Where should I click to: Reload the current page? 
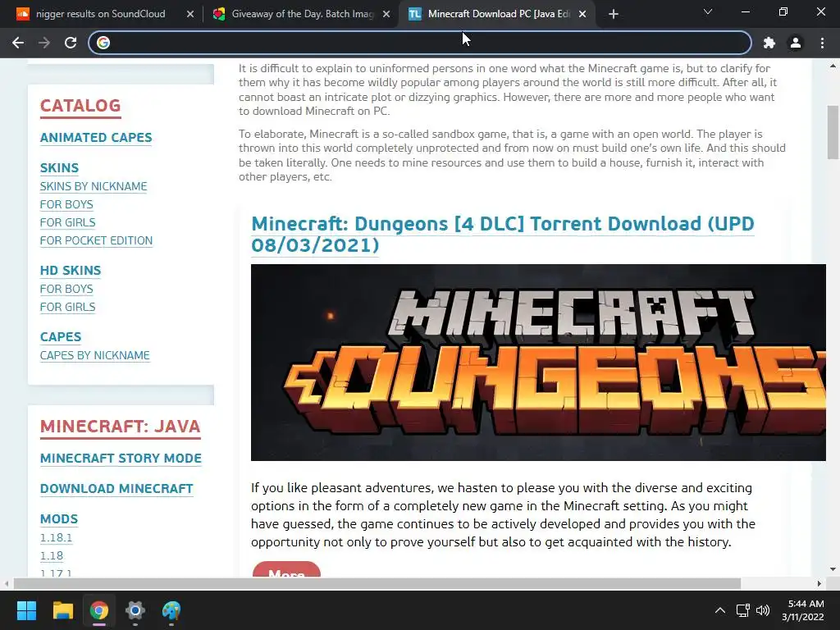coord(71,43)
